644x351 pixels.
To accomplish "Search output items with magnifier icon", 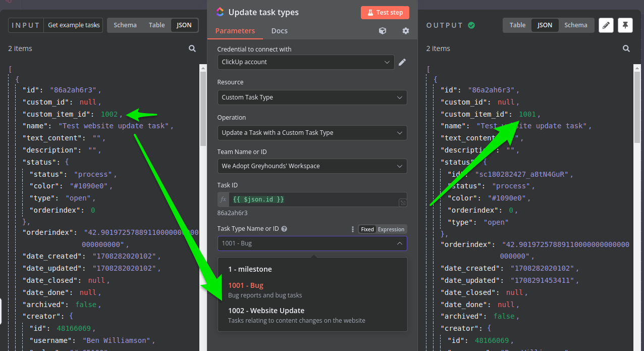I will coord(626,48).
